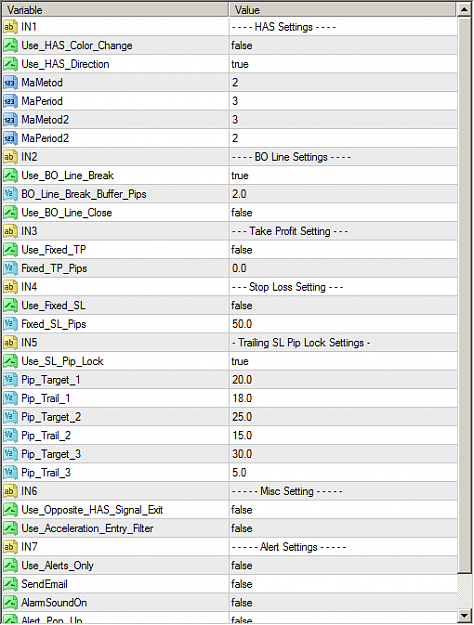Select the Use_Alerts_Only variable name
The height and width of the screenshot is (625, 474).
coord(57,566)
